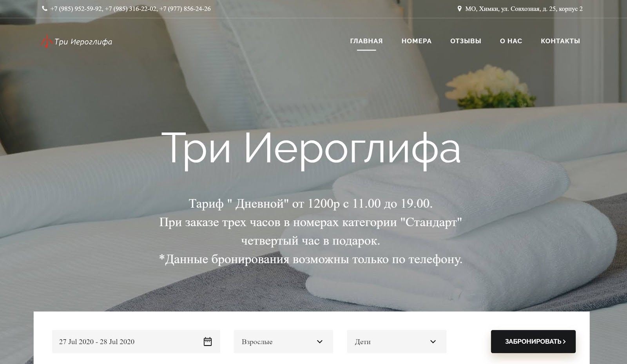The height and width of the screenshot is (364, 627).
Task: Go to the ГЛАВНАЯ menu item
Action: click(x=366, y=41)
